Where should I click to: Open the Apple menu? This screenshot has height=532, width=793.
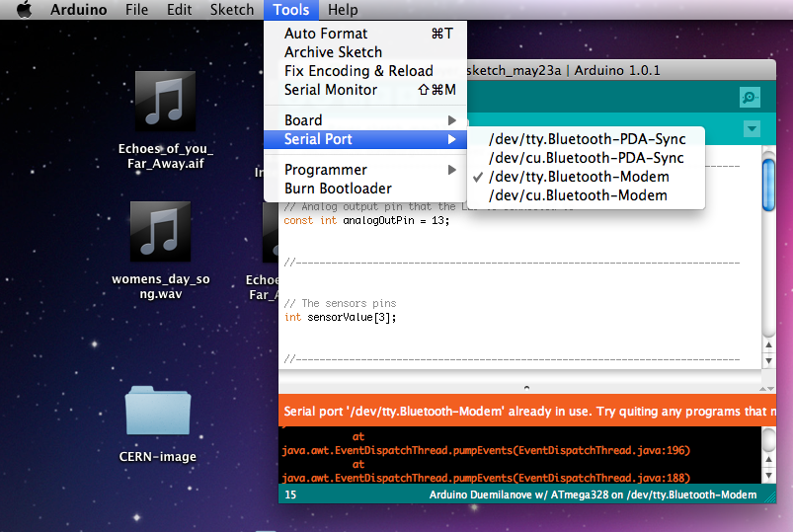point(24,10)
